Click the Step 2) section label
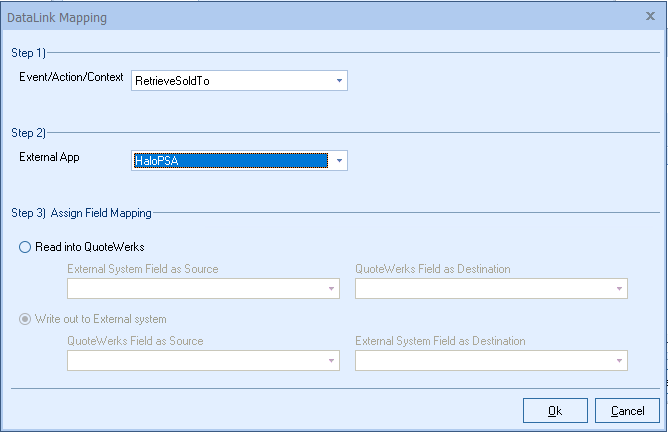 click(x=29, y=132)
